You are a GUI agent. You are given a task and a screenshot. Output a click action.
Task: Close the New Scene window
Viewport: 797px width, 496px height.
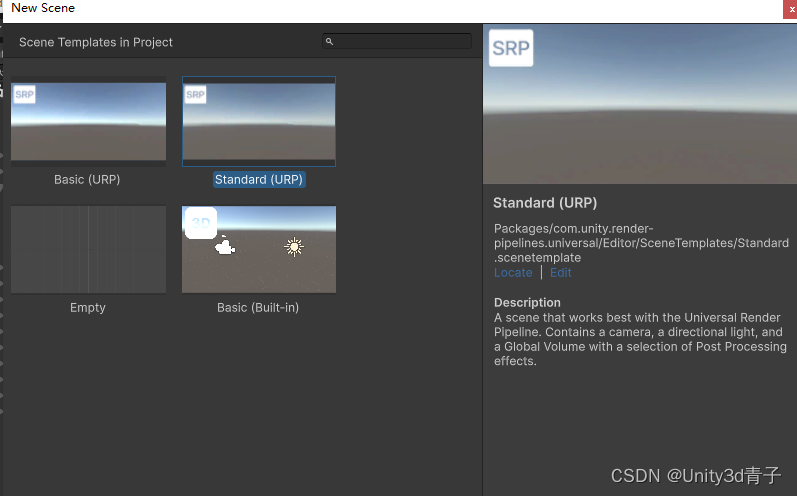tap(790, 10)
